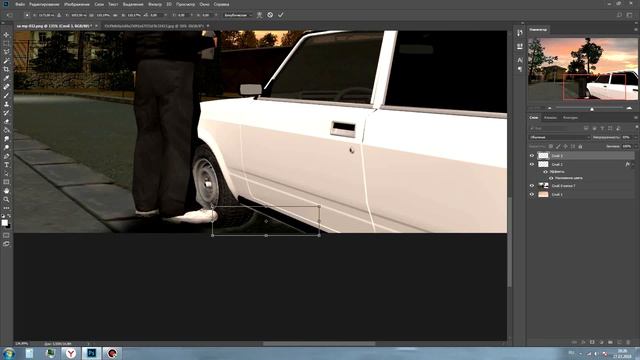Commit the transform with the checkmark
The height and width of the screenshot is (360, 640).
tap(281, 15)
